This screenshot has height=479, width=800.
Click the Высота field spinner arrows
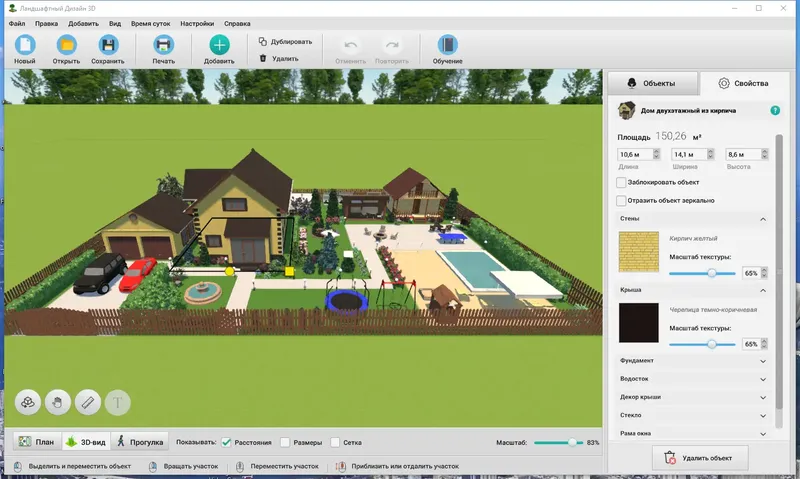(x=764, y=154)
